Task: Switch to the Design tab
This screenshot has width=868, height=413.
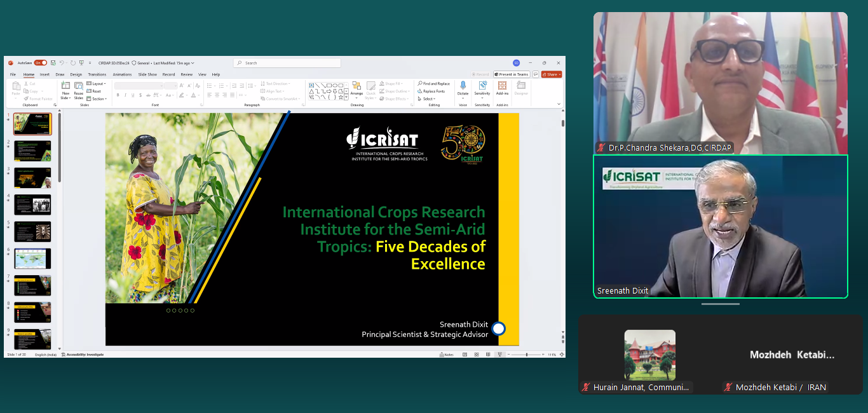Action: [x=76, y=74]
